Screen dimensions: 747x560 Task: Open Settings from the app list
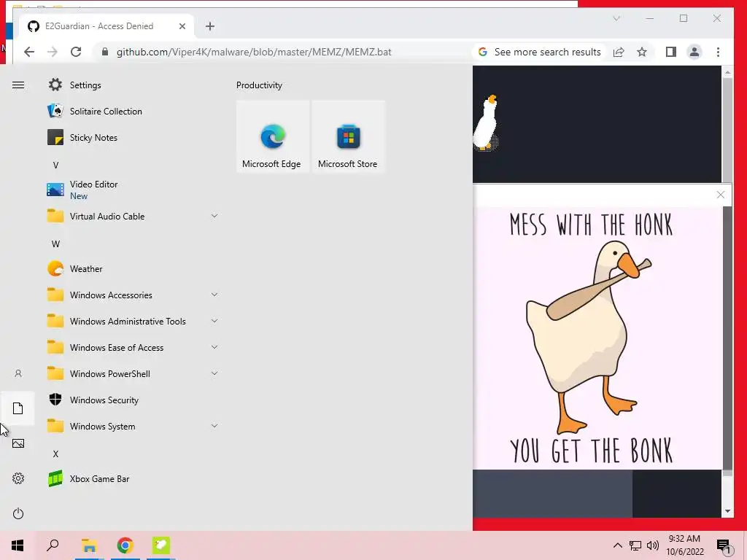(133, 85)
